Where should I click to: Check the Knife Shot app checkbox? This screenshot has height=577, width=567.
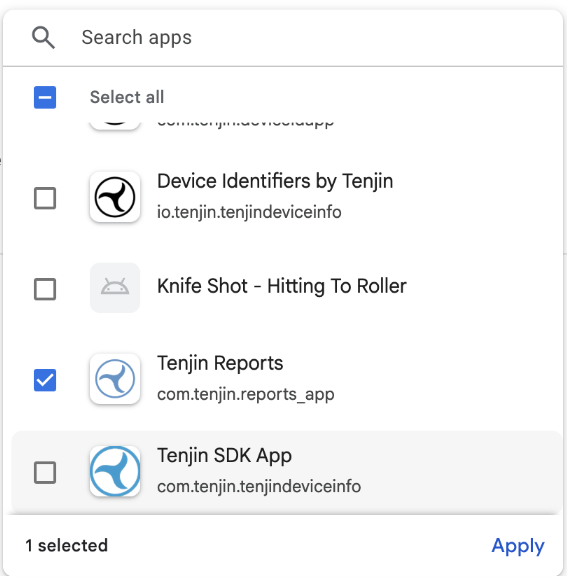pos(45,289)
